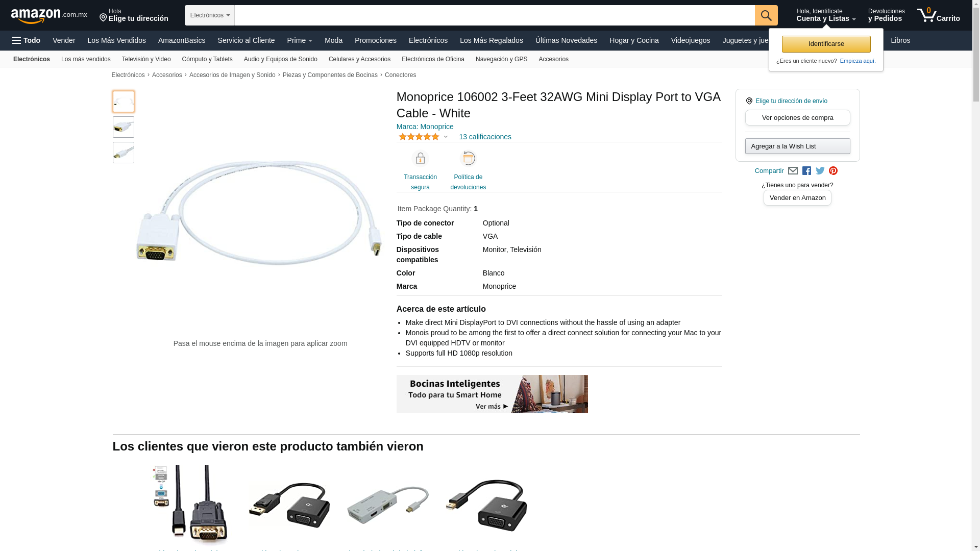The height and width of the screenshot is (551, 980).
Task: Share product on Twitter icon
Action: coord(820,171)
